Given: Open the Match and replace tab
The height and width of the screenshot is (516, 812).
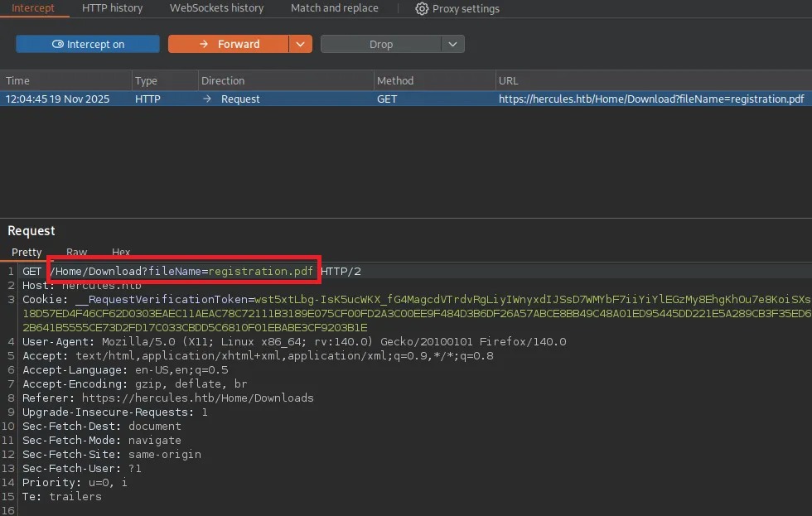Looking at the screenshot, I should (x=334, y=8).
